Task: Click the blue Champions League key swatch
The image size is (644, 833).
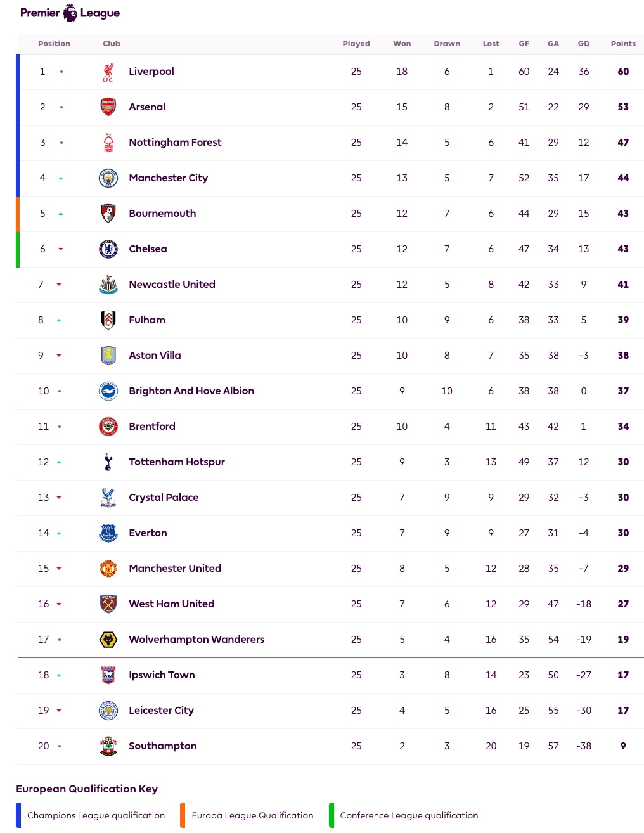Action: 18,815
